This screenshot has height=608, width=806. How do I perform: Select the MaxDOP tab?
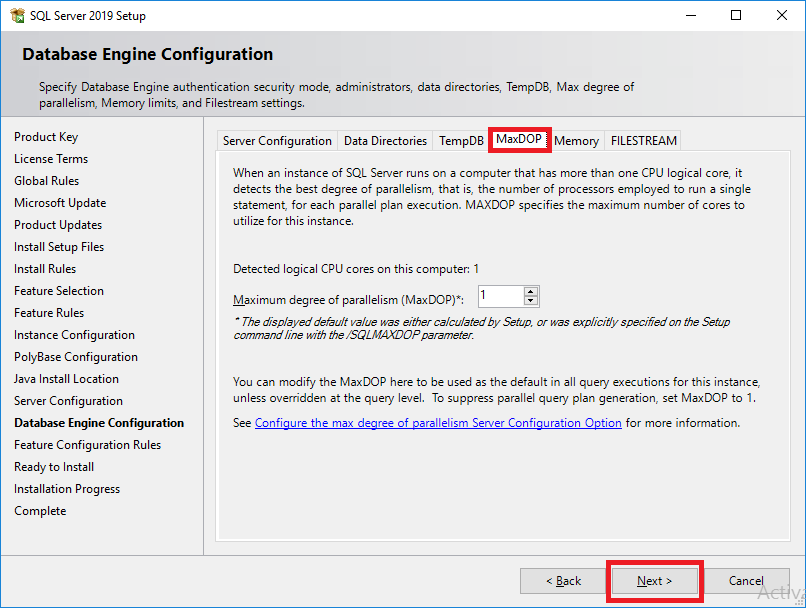[519, 139]
